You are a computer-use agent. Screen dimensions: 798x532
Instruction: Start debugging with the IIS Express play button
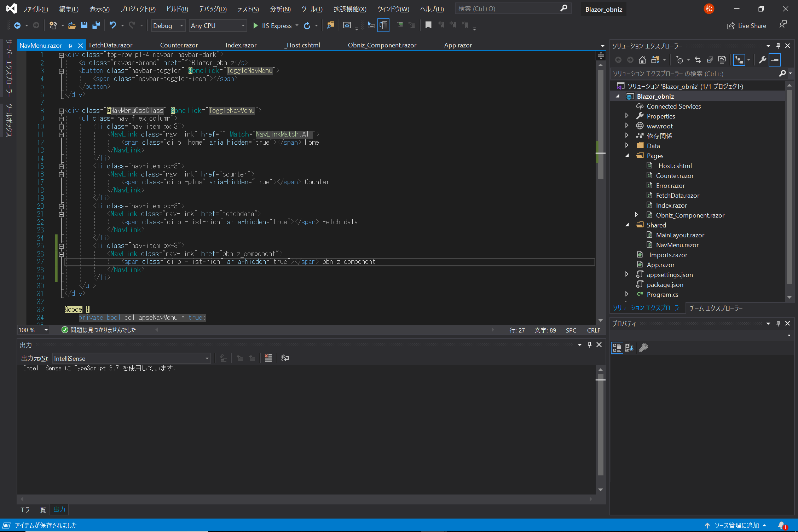pyautogui.click(x=255, y=25)
